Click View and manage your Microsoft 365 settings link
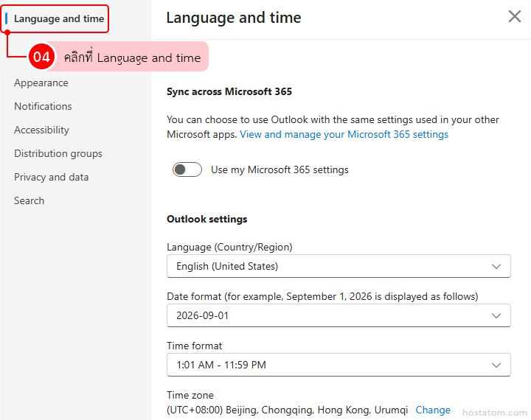Viewport: 531px width, 420px height. [344, 134]
